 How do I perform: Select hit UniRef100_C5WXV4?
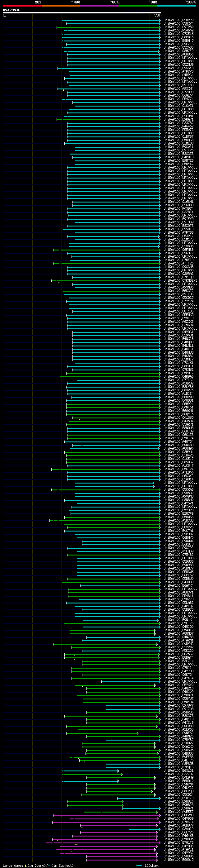coord(178,23)
